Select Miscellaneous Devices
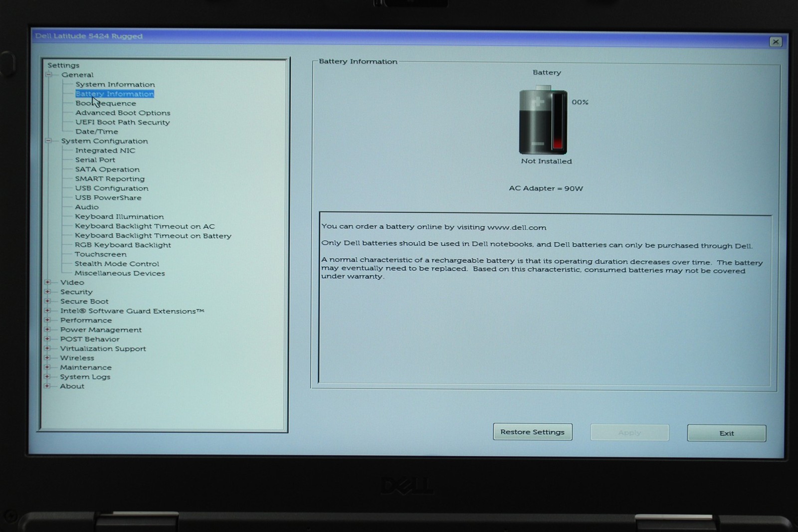Screen dimensions: 798x532 point(120,273)
